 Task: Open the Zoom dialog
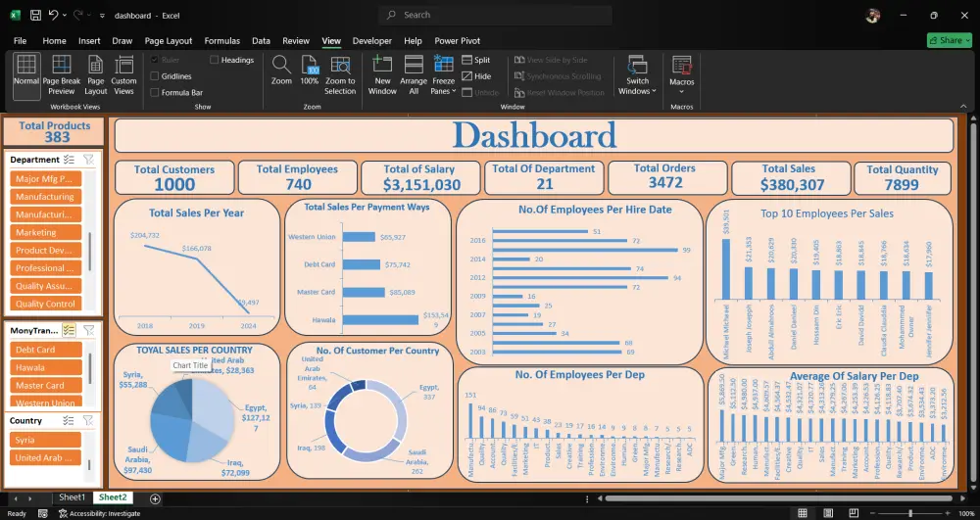[x=281, y=71]
